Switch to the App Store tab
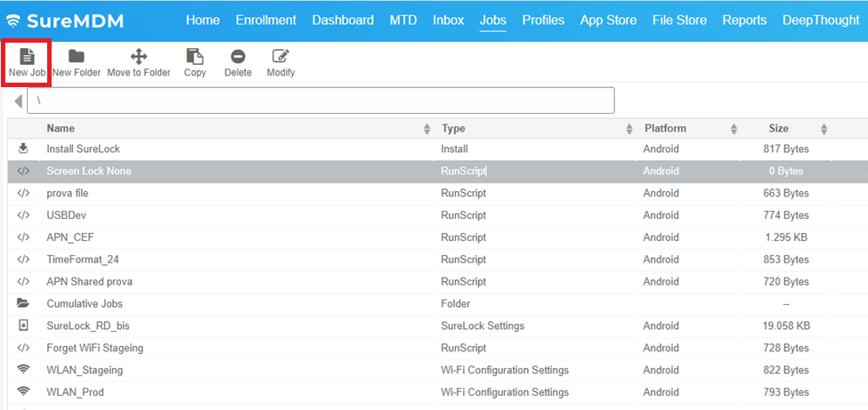This screenshot has width=868, height=410. (610, 20)
